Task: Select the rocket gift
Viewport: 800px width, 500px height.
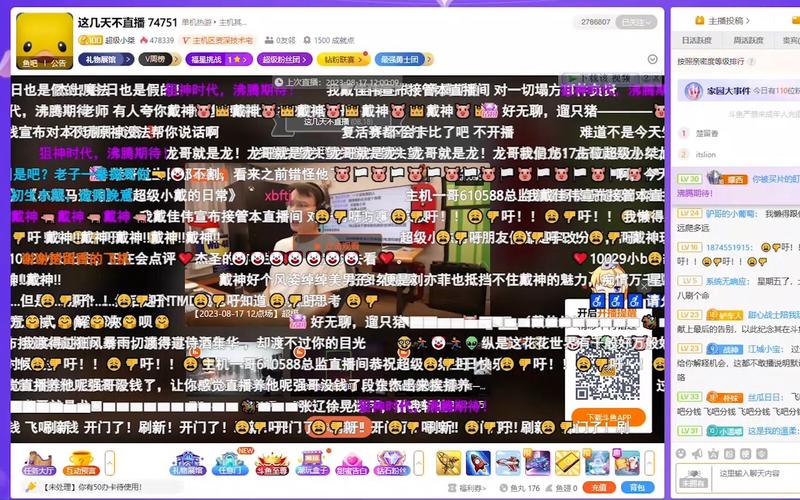Action: pos(478,463)
